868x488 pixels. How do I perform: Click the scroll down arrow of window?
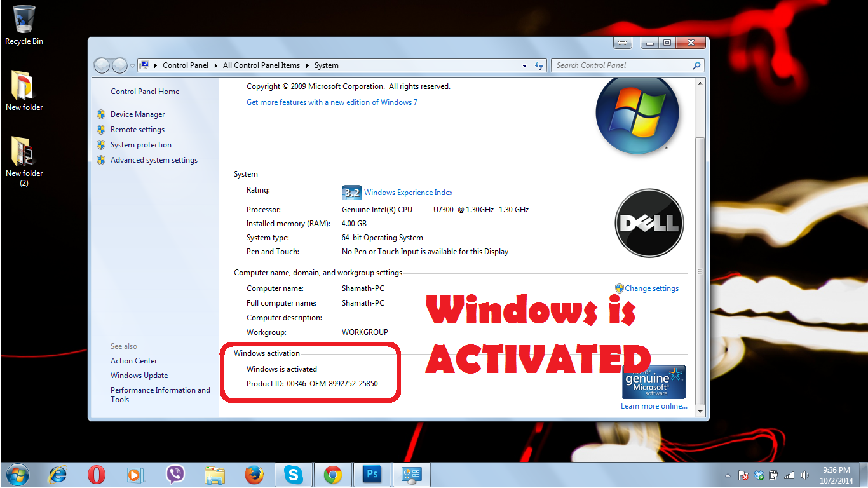coord(700,411)
